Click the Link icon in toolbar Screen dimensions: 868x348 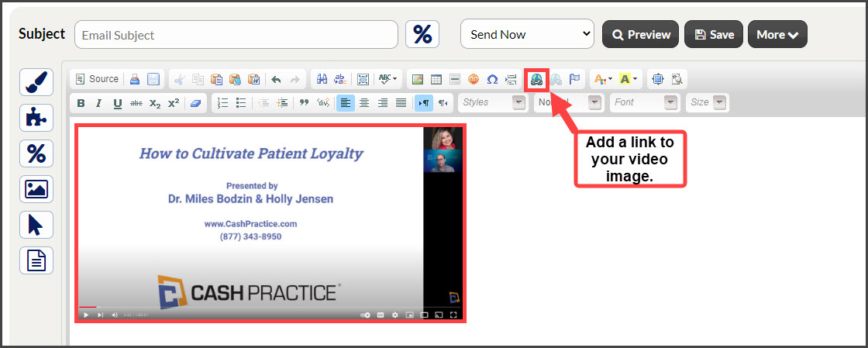(x=536, y=79)
